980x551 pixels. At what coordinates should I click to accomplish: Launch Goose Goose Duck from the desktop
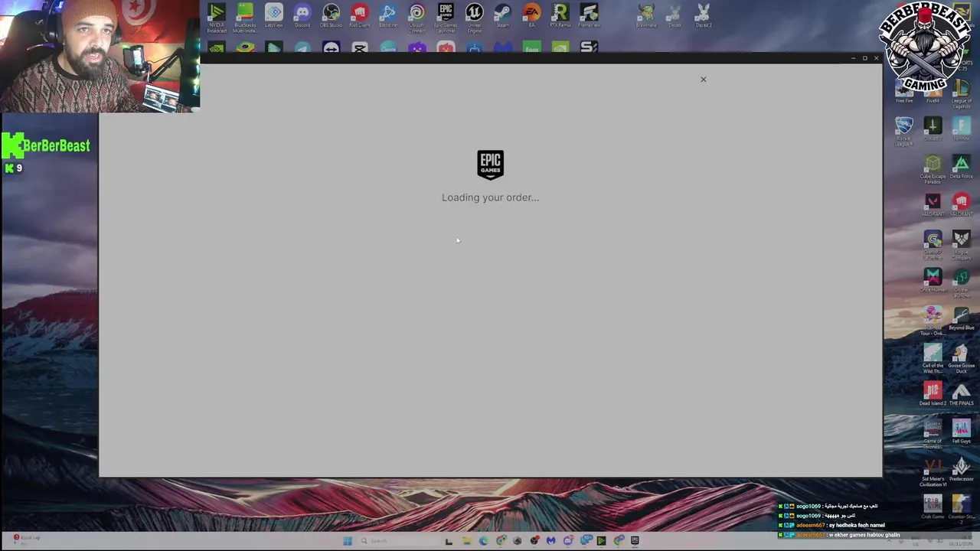[x=962, y=358]
